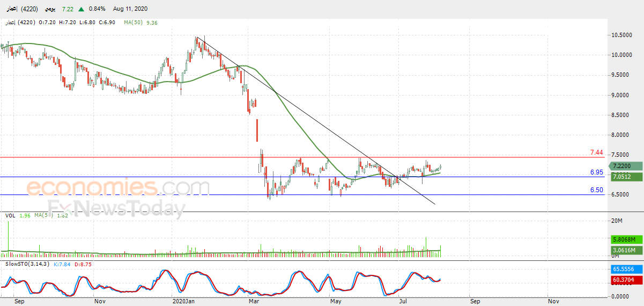Click the '2020Jan' time axis label
644x306 pixels.
coord(183,302)
